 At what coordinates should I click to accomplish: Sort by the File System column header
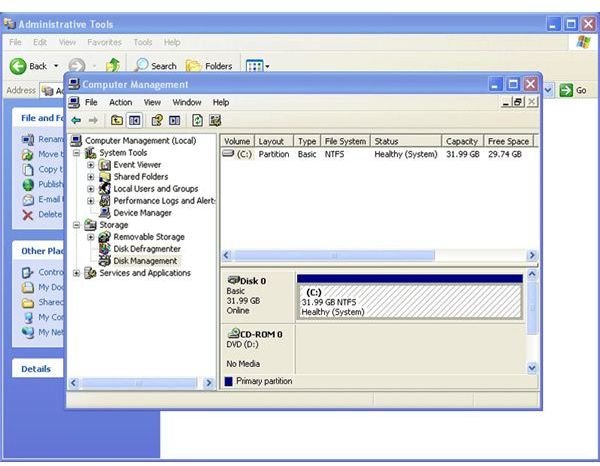[346, 141]
